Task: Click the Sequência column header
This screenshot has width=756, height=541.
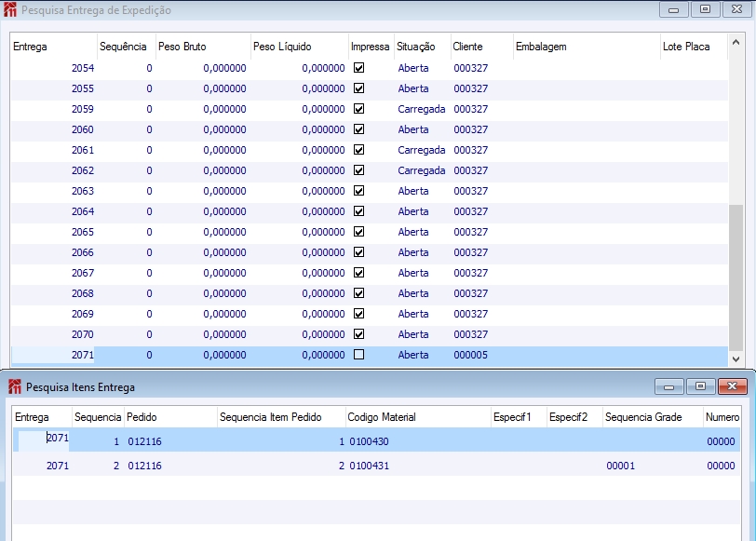Action: [127, 47]
